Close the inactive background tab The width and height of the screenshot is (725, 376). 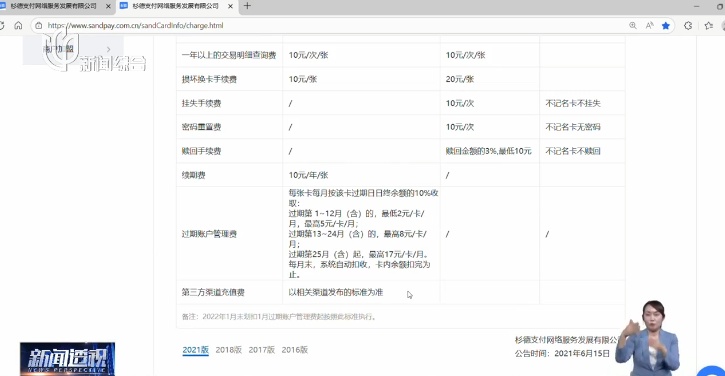pyautogui.click(x=109, y=6)
